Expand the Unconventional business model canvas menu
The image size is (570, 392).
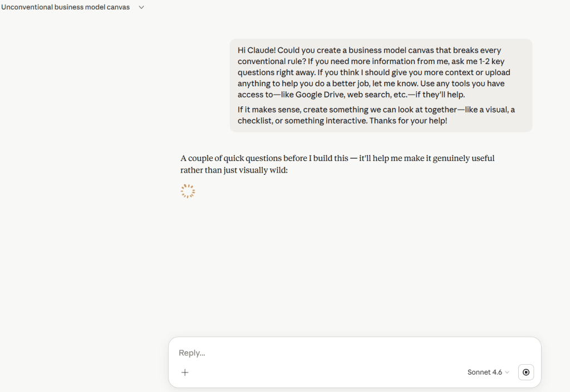(73, 7)
